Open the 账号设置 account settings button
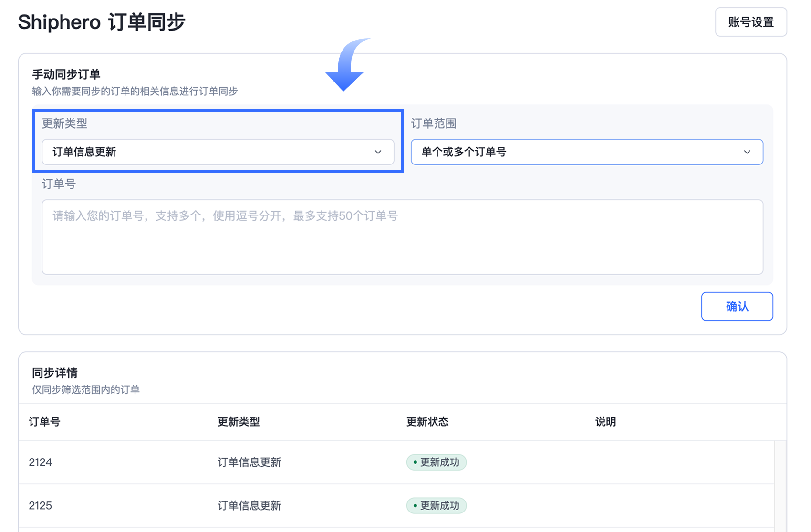 (751, 22)
